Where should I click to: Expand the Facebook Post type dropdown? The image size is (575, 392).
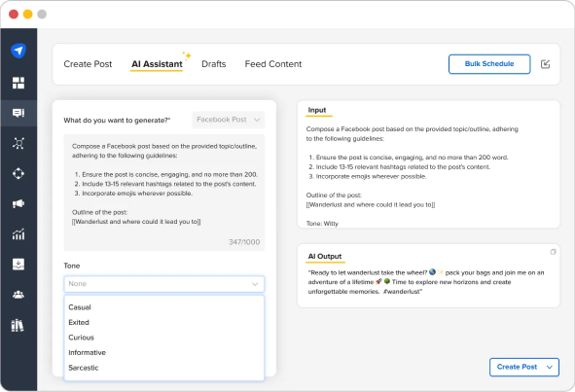tap(228, 120)
